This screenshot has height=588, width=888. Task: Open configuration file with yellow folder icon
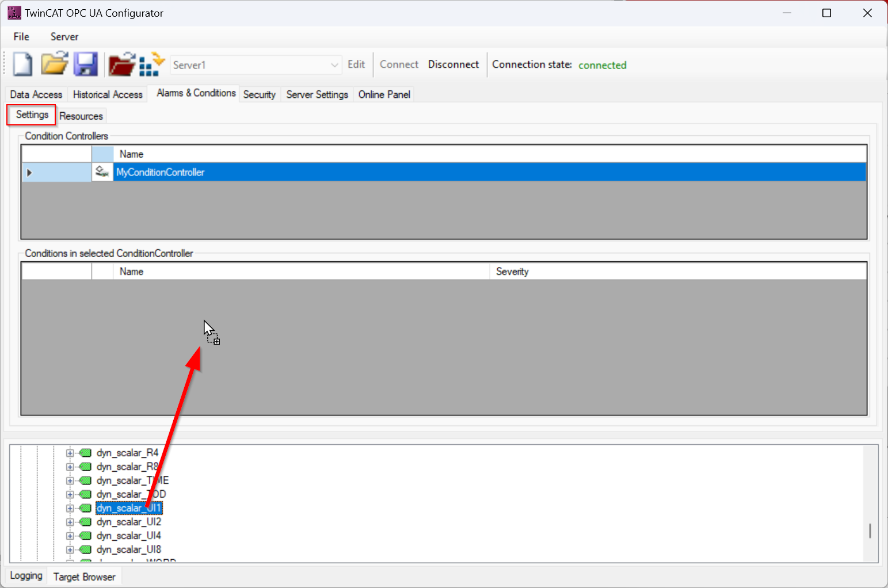click(x=55, y=64)
